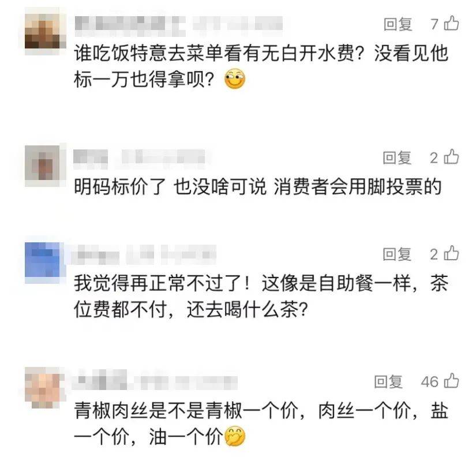Reply to the 我觉得再正常不过了 comment
This screenshot has height=476, width=476.
[x=397, y=254]
